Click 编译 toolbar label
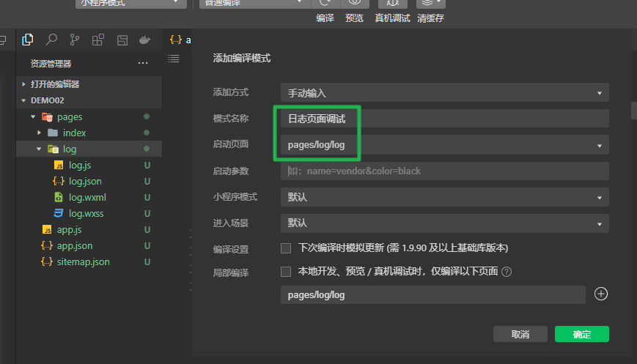637x364 pixels. 325,18
